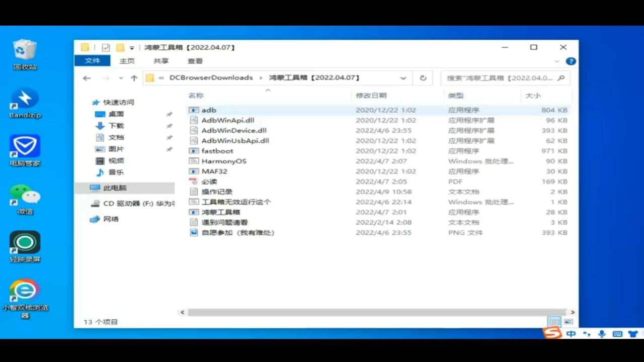Open the address bar history dropdown
The image size is (644, 362).
(403, 78)
